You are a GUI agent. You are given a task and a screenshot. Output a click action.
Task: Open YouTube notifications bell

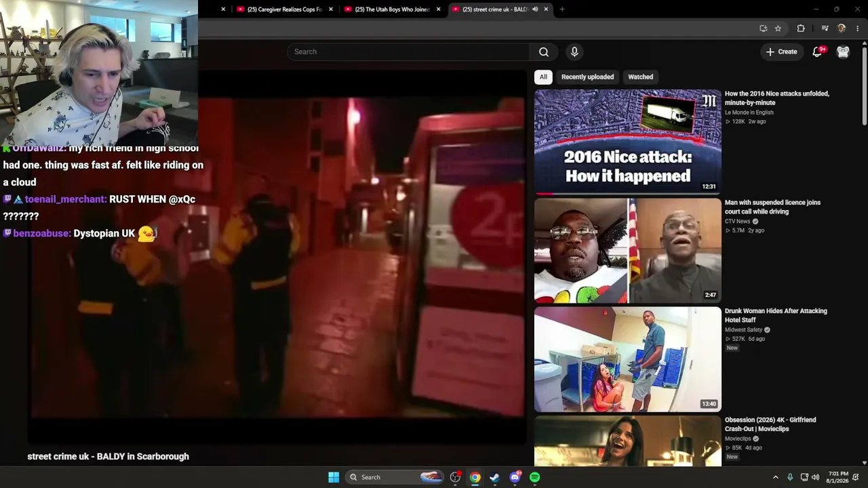(x=817, y=52)
